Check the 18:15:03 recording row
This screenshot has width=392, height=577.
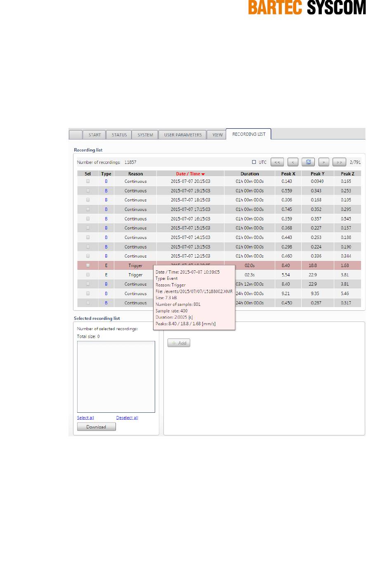pos(88,200)
